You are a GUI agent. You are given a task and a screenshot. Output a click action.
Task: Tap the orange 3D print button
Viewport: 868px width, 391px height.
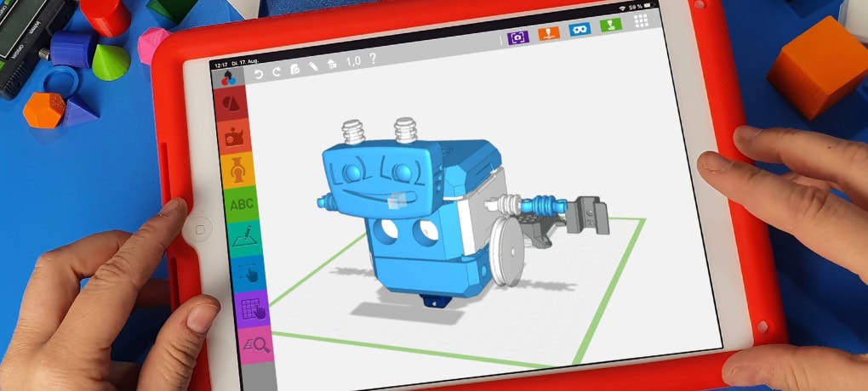[549, 33]
